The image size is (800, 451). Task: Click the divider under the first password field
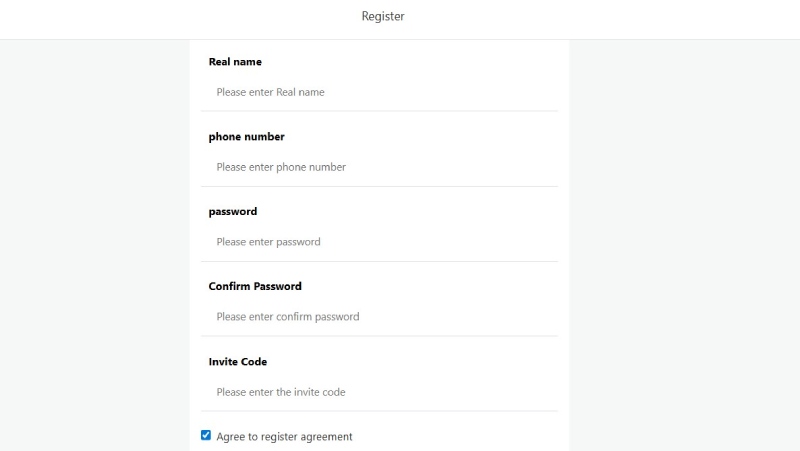click(x=380, y=261)
